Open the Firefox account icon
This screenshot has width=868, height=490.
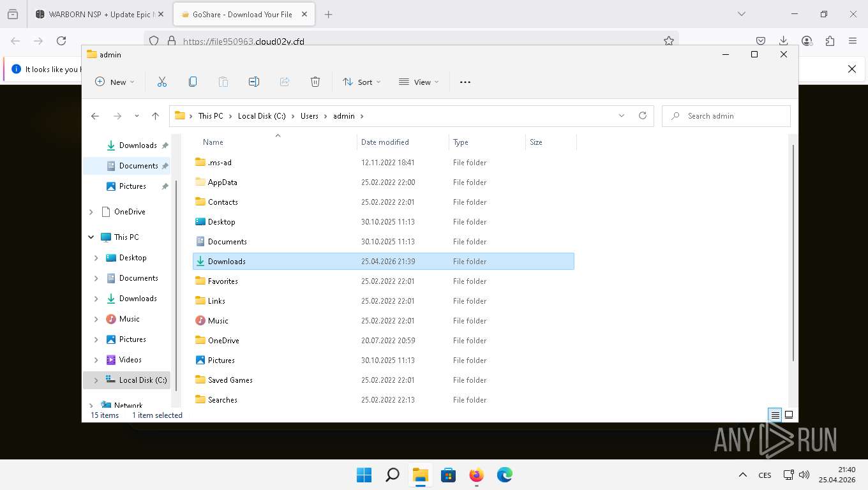click(x=807, y=41)
